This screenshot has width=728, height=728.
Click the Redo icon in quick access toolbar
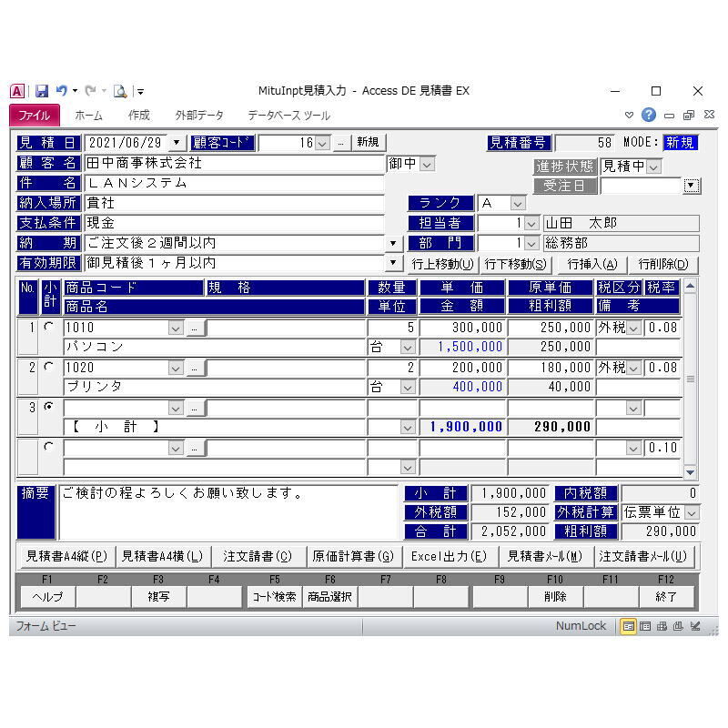[92, 91]
